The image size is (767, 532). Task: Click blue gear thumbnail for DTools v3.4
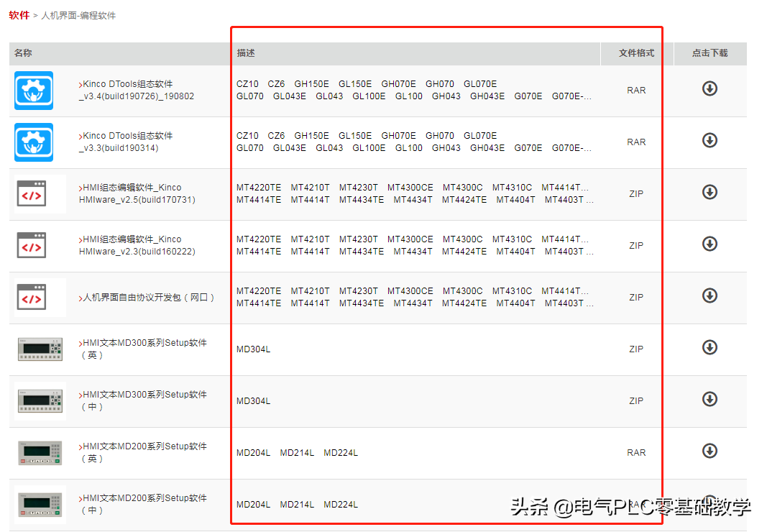(x=34, y=91)
